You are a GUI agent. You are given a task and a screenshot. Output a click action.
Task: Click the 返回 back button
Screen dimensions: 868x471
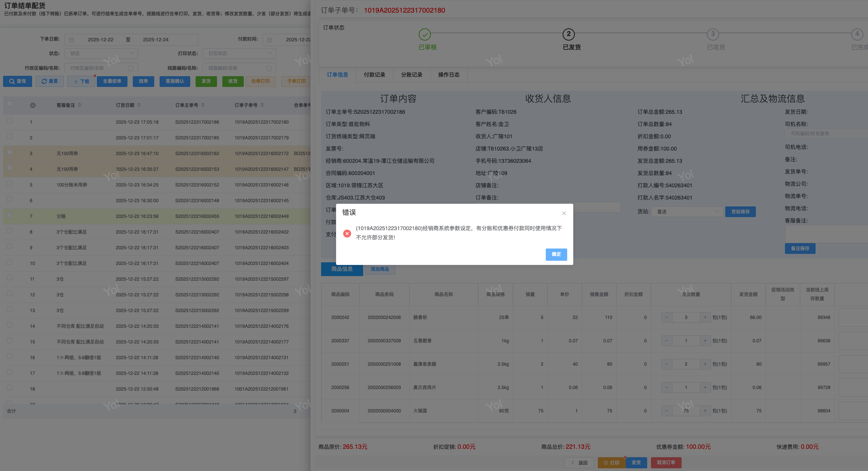[579, 463]
